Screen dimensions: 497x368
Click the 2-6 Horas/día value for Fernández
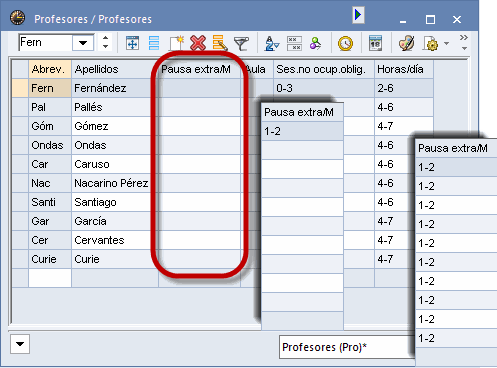coord(404,88)
